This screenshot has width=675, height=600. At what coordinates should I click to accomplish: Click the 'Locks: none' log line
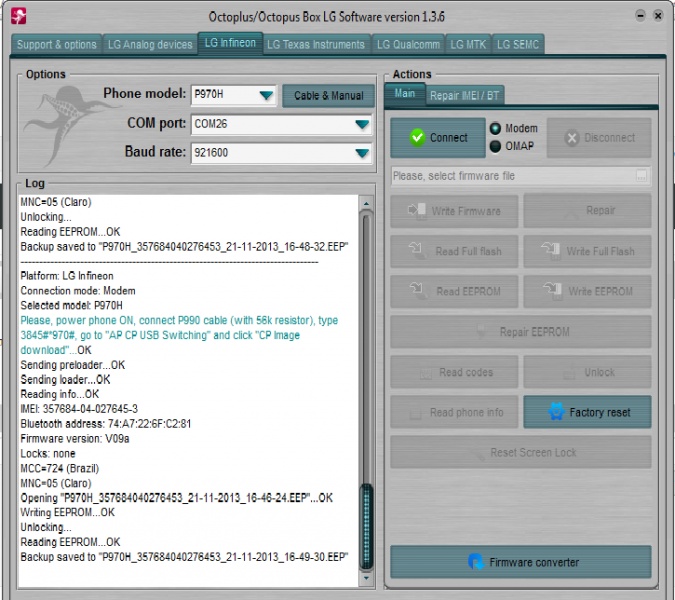(x=48, y=454)
